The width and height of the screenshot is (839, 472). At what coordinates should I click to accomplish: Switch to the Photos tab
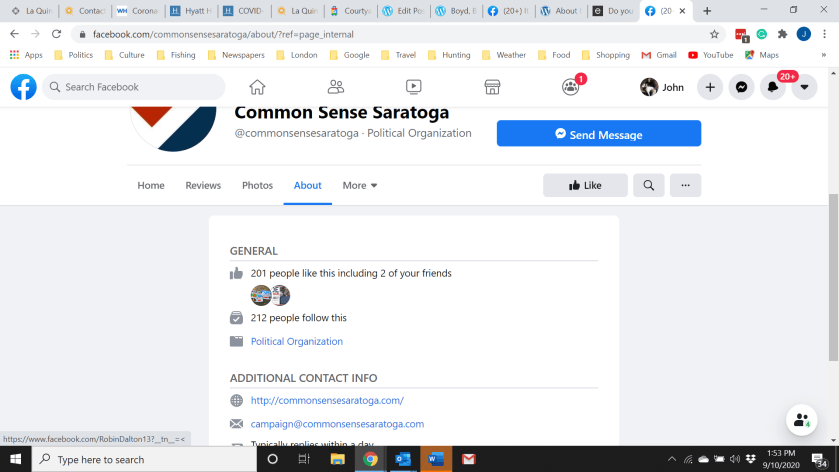[x=257, y=185]
